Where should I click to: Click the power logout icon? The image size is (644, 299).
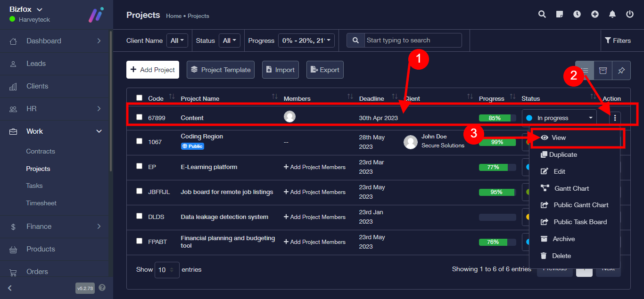click(x=630, y=15)
